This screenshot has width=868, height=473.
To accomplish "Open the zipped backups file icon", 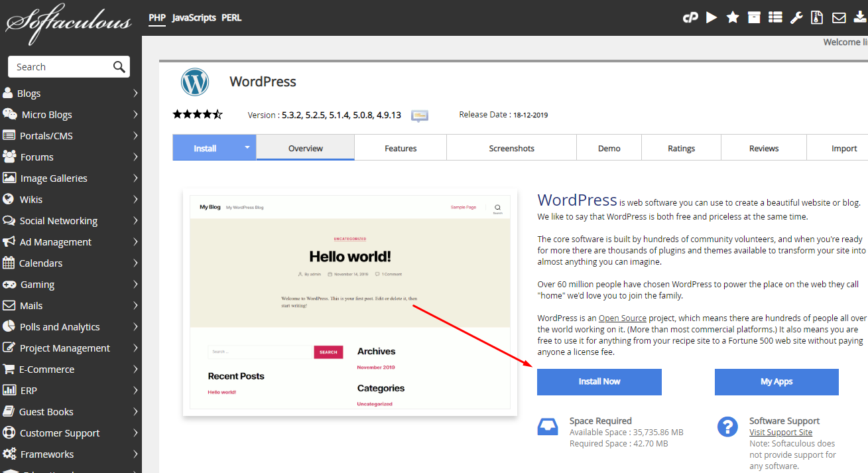I will coord(818,18).
